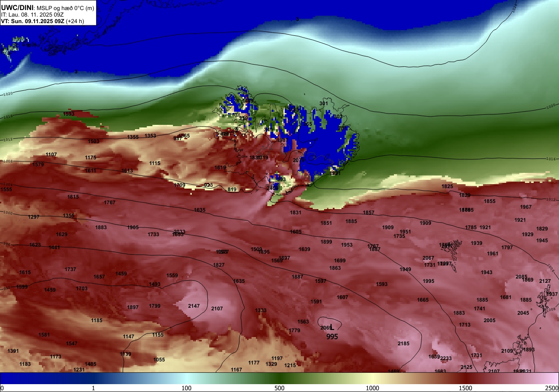Click the 2005 height value
The image size is (559, 392).
tap(490, 320)
